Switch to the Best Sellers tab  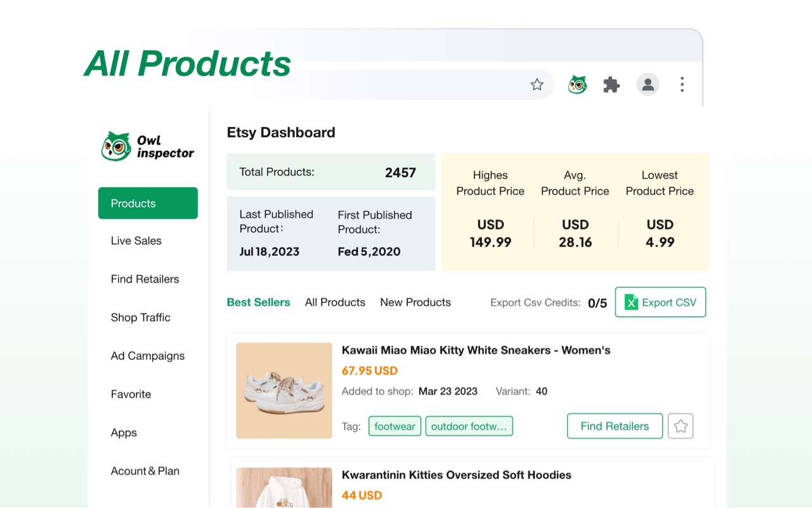coord(258,302)
